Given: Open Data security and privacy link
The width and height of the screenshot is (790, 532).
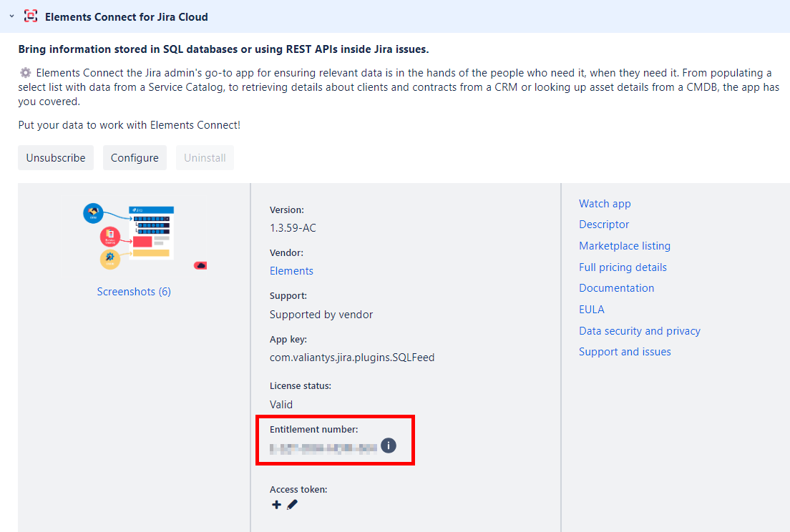Looking at the screenshot, I should 640,331.
